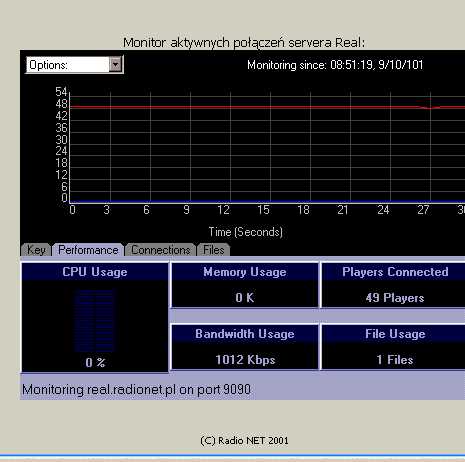Screen dimensions: 465x462
Task: Select the Bandwidth Usage panel header
Action: click(x=245, y=334)
